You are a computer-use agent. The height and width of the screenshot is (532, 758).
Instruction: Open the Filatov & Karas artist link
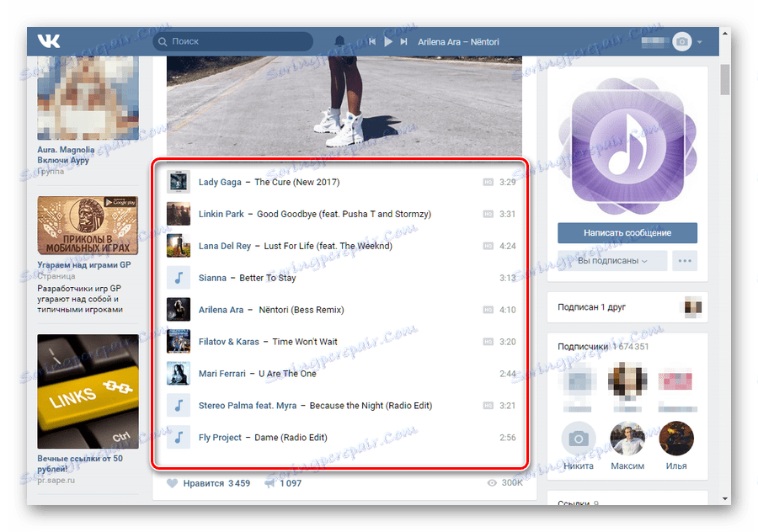(x=228, y=342)
